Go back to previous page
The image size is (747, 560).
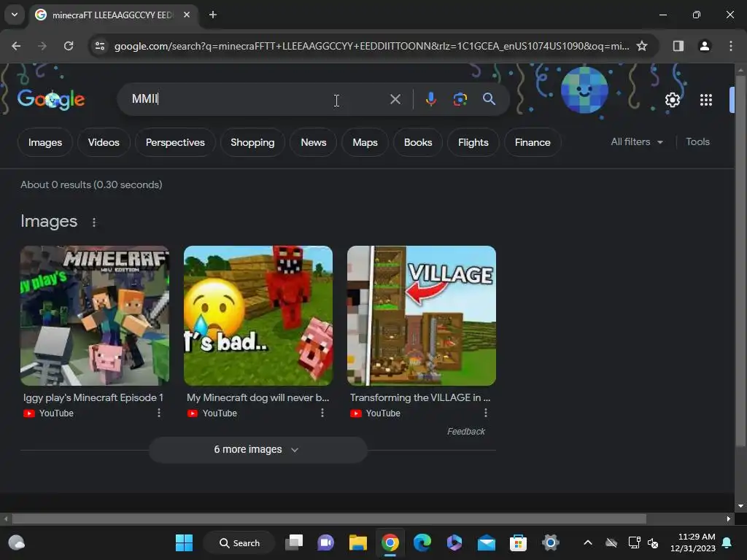[16, 46]
